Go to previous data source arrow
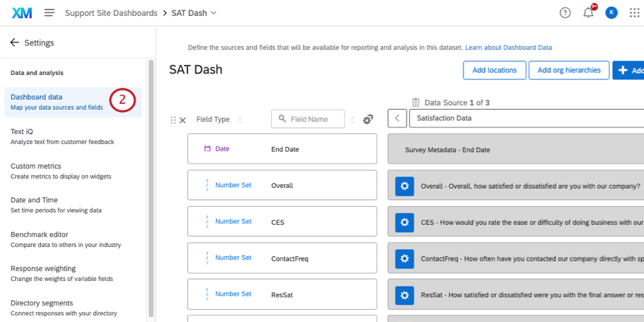Screen dimensions: 644x322 click(397, 119)
